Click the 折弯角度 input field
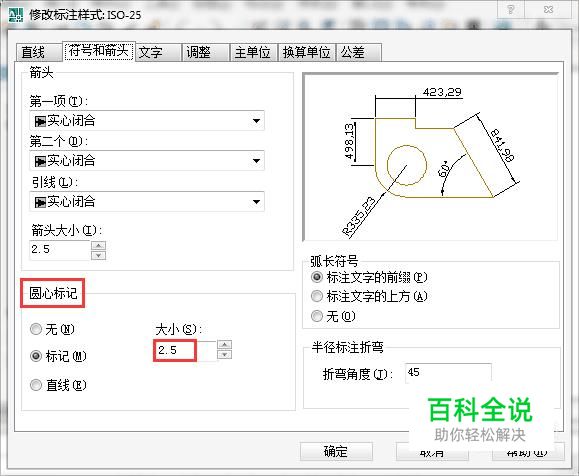 pos(448,373)
